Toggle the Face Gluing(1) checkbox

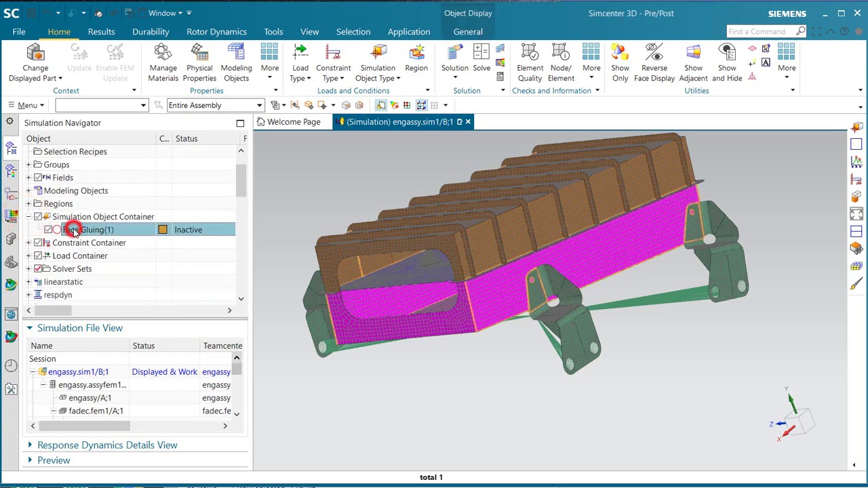(x=47, y=230)
